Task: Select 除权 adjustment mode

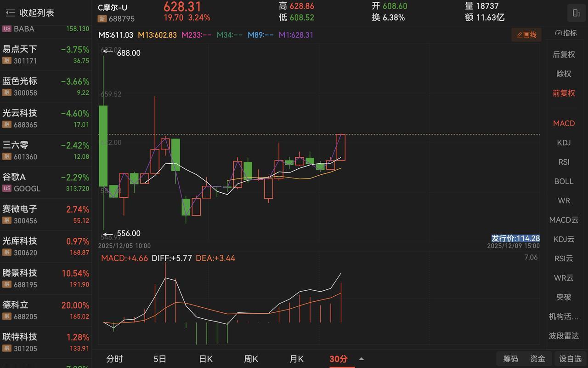Action: click(x=564, y=74)
